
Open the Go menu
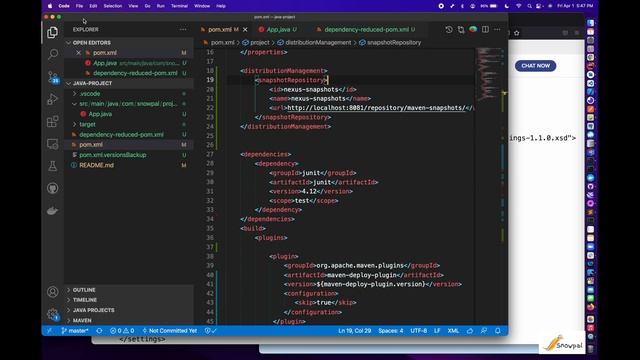click(x=147, y=6)
